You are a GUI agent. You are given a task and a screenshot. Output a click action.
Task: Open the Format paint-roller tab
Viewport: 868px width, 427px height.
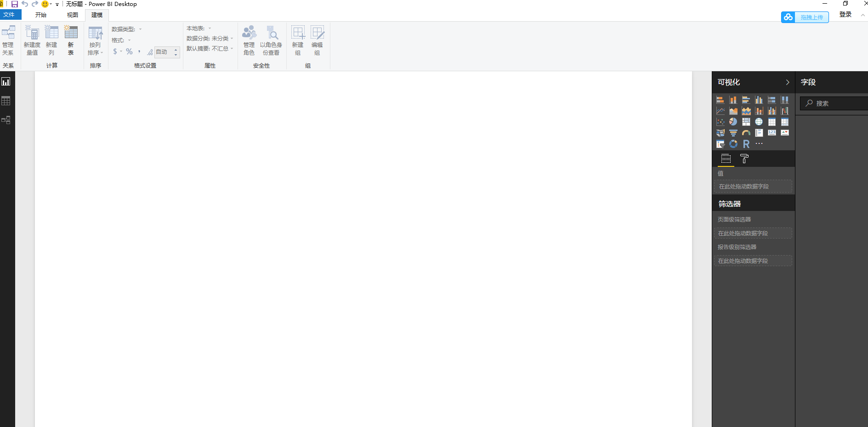[744, 159]
